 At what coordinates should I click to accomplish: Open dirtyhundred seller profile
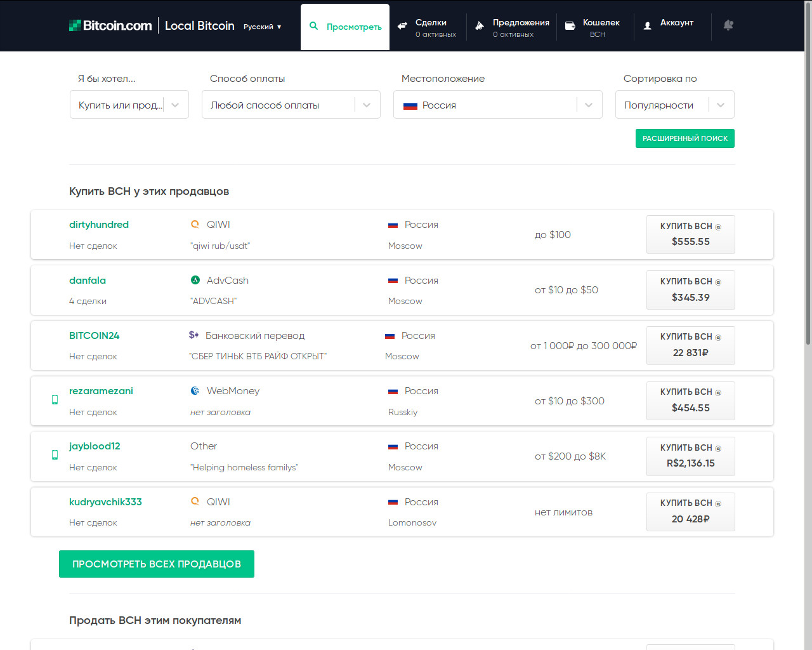[99, 225]
